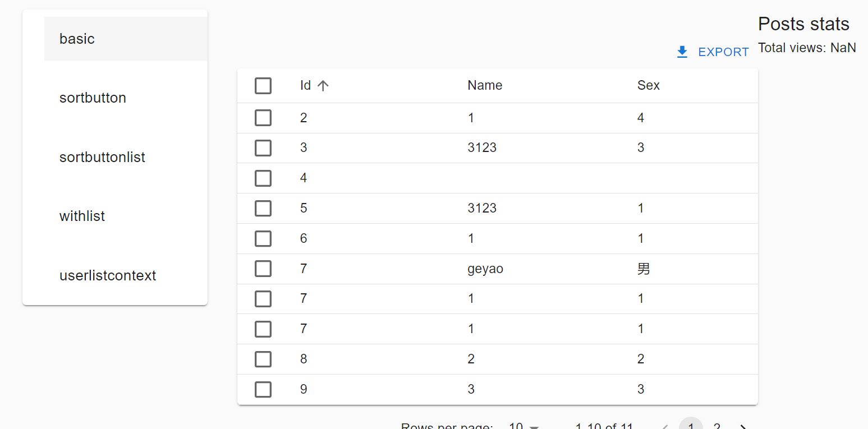Click the sort arrow next to Id
868x429 pixels.
[x=323, y=85]
